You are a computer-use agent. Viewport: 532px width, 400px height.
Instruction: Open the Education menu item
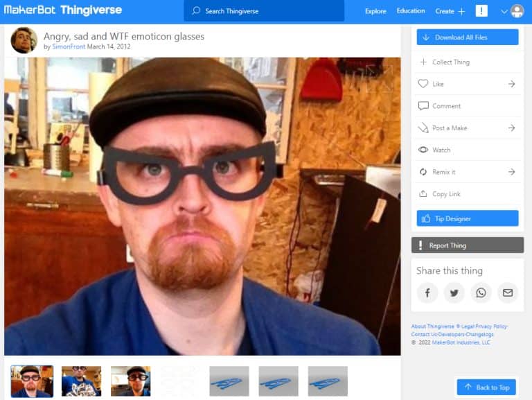tap(411, 11)
